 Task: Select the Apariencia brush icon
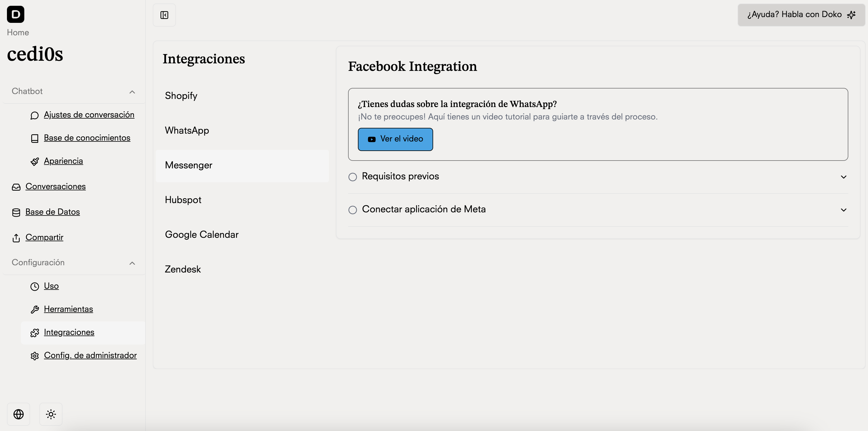[35, 161]
